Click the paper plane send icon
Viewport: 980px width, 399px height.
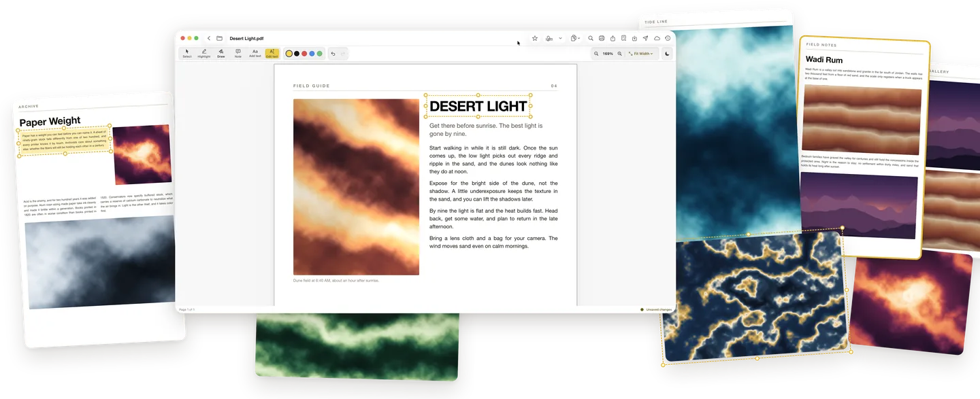[645, 39]
